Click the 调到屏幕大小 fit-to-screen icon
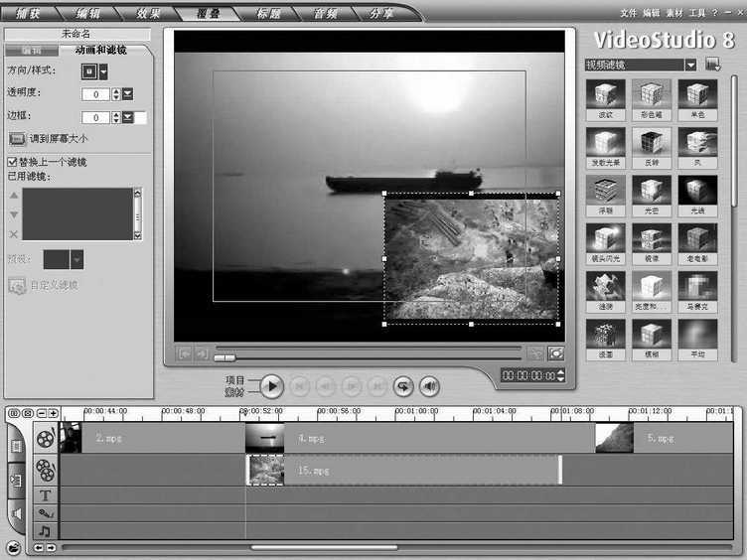Screen dimensions: 747x560 point(17,139)
